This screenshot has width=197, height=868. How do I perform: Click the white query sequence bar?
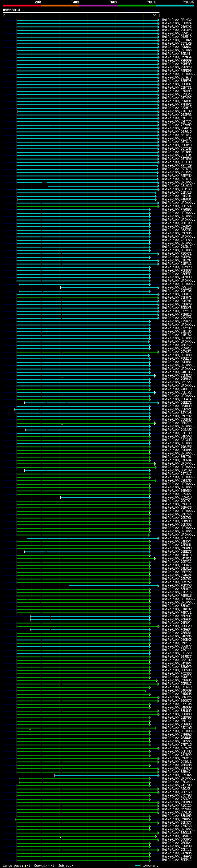(x=81, y=12)
